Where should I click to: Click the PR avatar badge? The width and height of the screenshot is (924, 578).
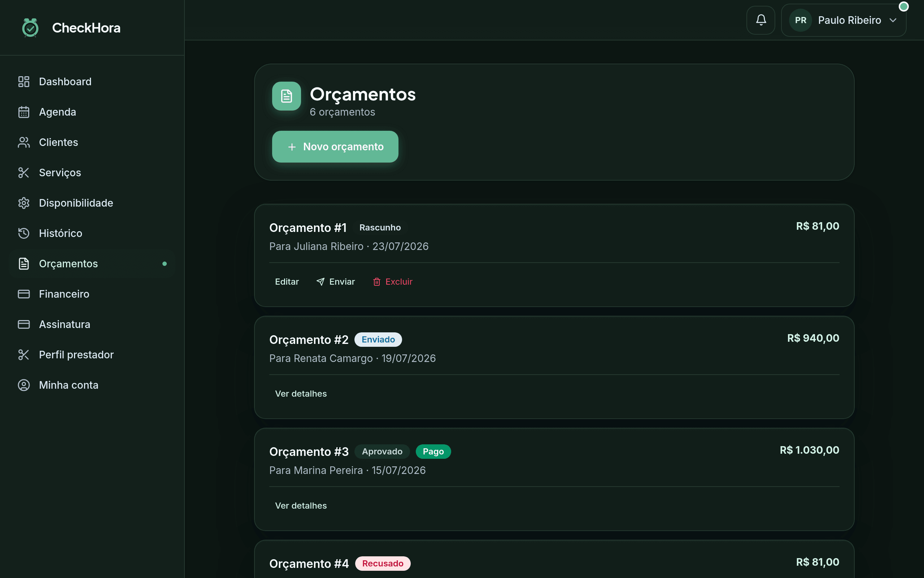point(800,20)
